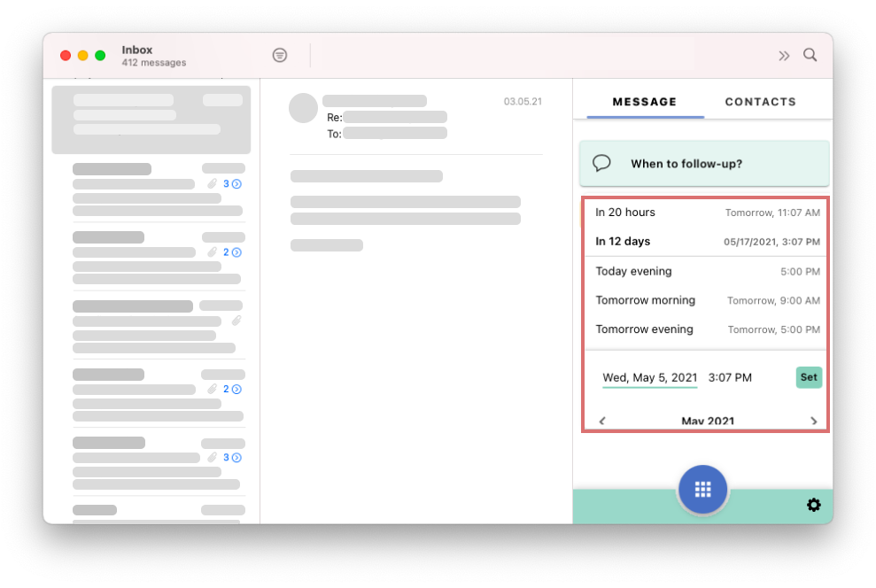876x588 pixels.
Task: Open search with the magnifying glass icon
Action: (x=810, y=55)
